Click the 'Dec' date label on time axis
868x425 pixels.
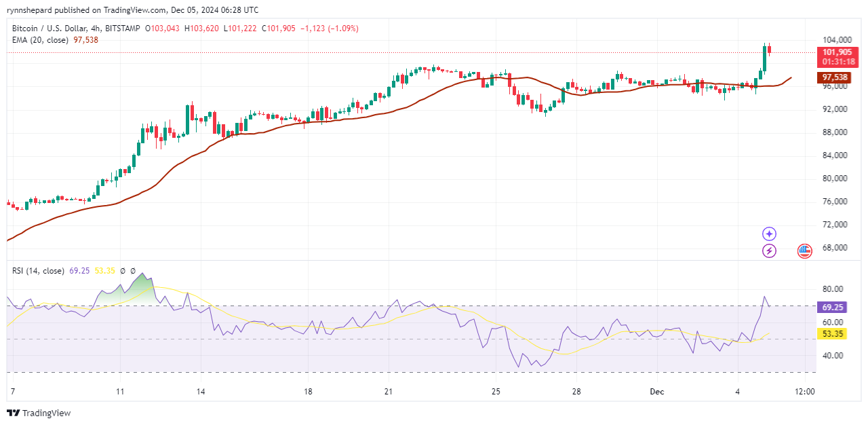click(656, 392)
